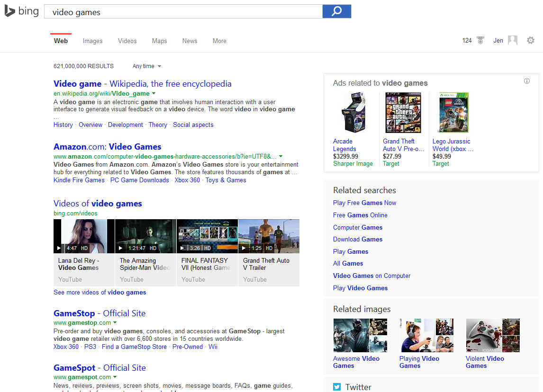The image size is (543, 392).
Task: Click the user profile avatar icon
Action: (513, 41)
